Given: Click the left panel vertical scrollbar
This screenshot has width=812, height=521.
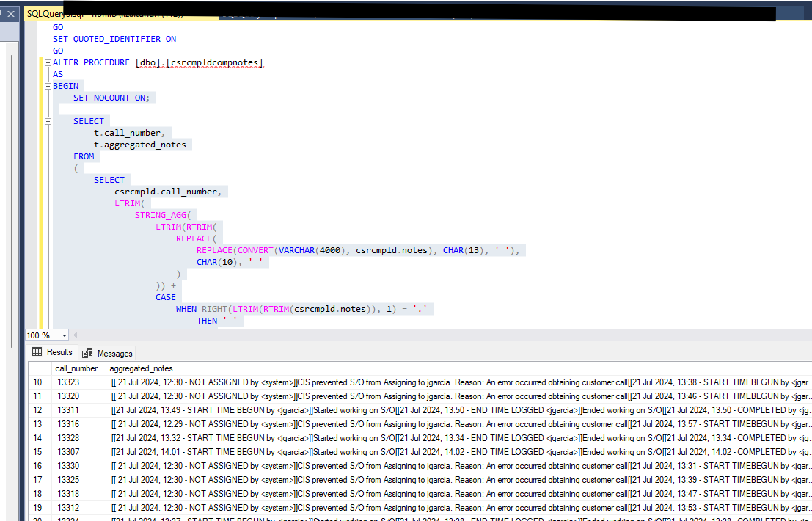Looking at the screenshot, I should click(x=11, y=220).
